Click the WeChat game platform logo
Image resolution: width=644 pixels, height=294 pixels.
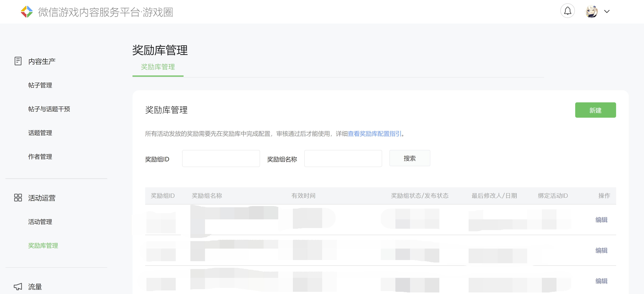point(27,12)
